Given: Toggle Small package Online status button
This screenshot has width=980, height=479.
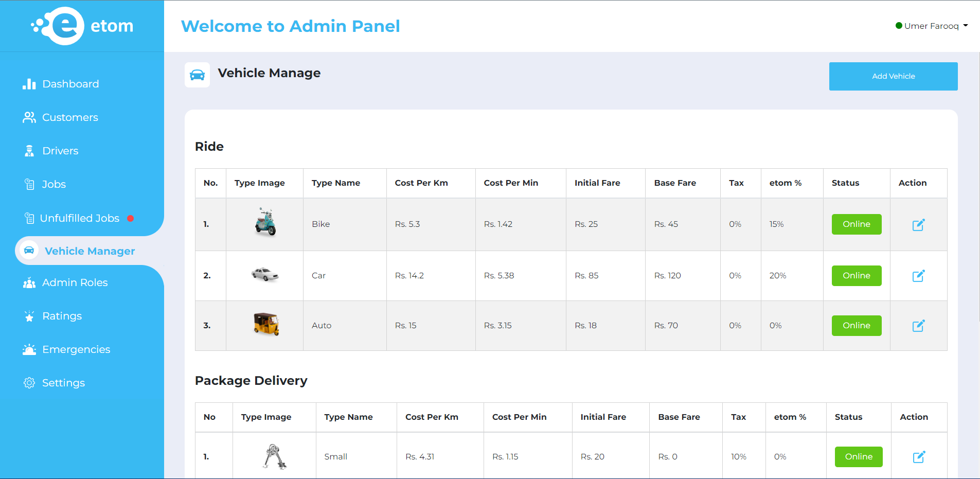Looking at the screenshot, I should [x=858, y=457].
